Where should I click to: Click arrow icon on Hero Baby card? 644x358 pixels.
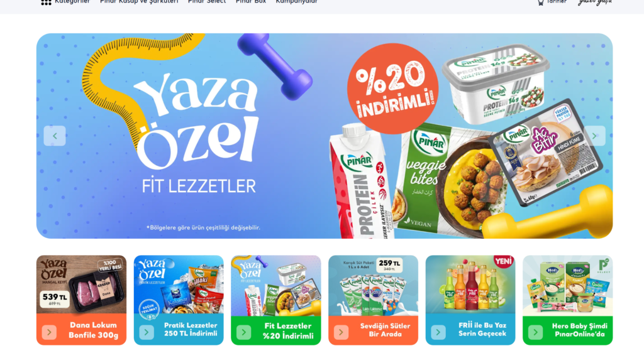(x=536, y=332)
